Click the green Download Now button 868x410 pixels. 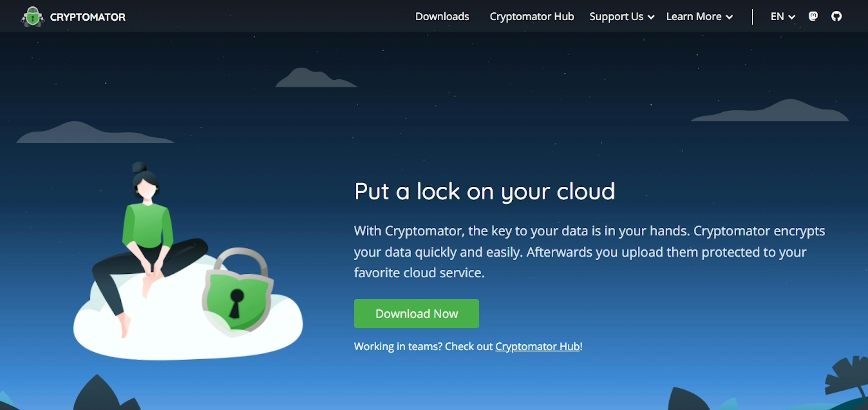(416, 314)
